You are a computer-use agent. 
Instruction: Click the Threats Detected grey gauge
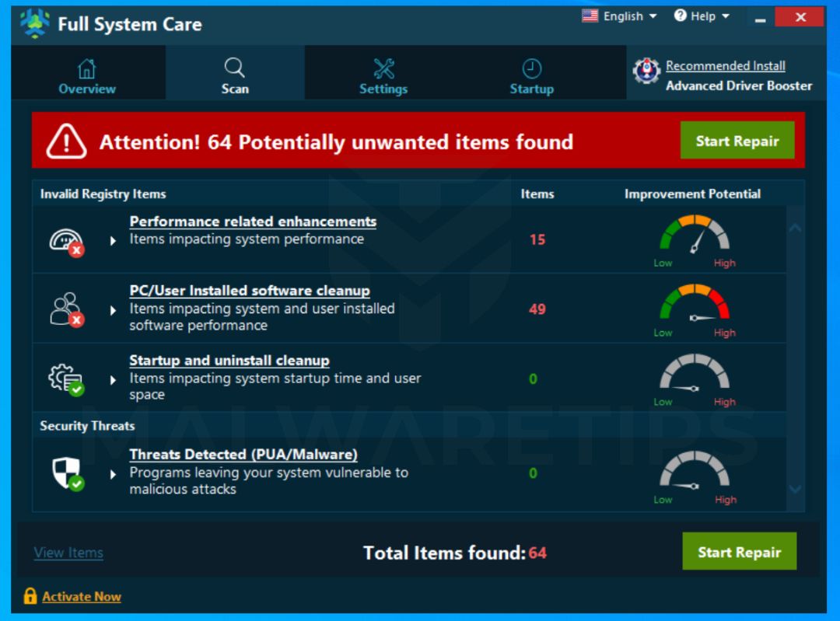point(695,470)
